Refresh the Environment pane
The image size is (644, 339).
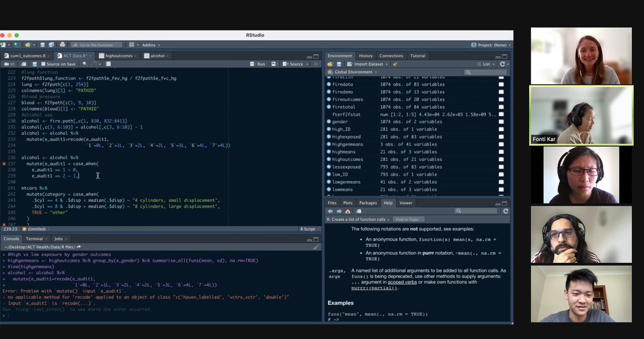pos(502,64)
